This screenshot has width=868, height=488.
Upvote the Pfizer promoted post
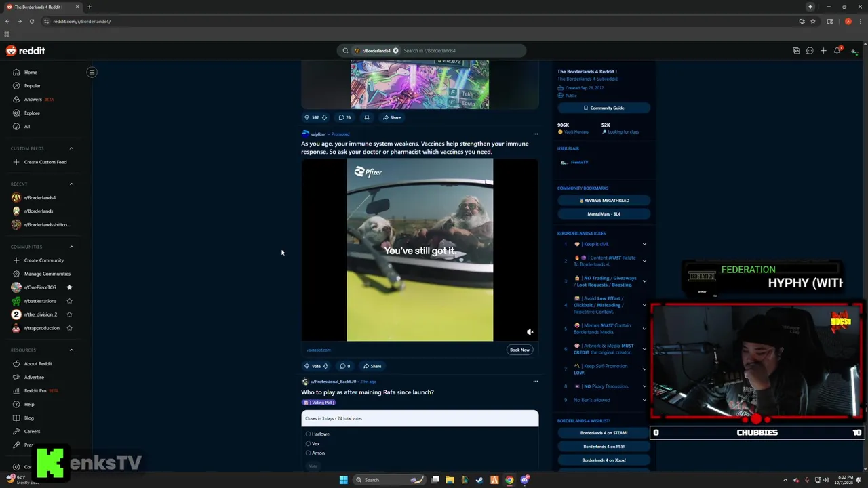(x=307, y=366)
